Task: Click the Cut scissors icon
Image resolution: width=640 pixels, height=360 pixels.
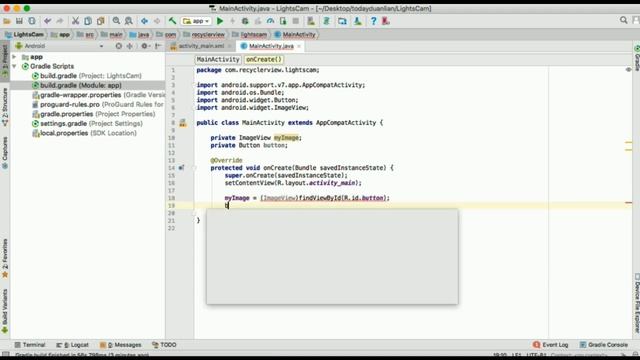Action: (x=75, y=21)
